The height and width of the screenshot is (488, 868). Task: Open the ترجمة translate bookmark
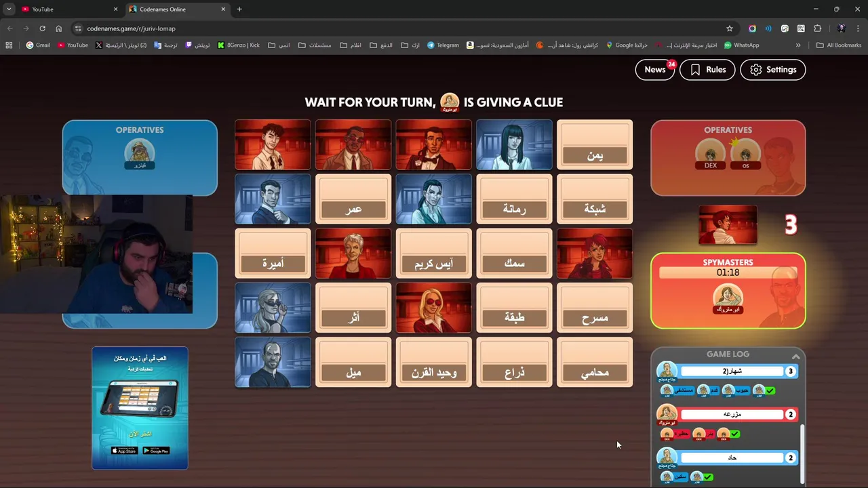point(165,45)
